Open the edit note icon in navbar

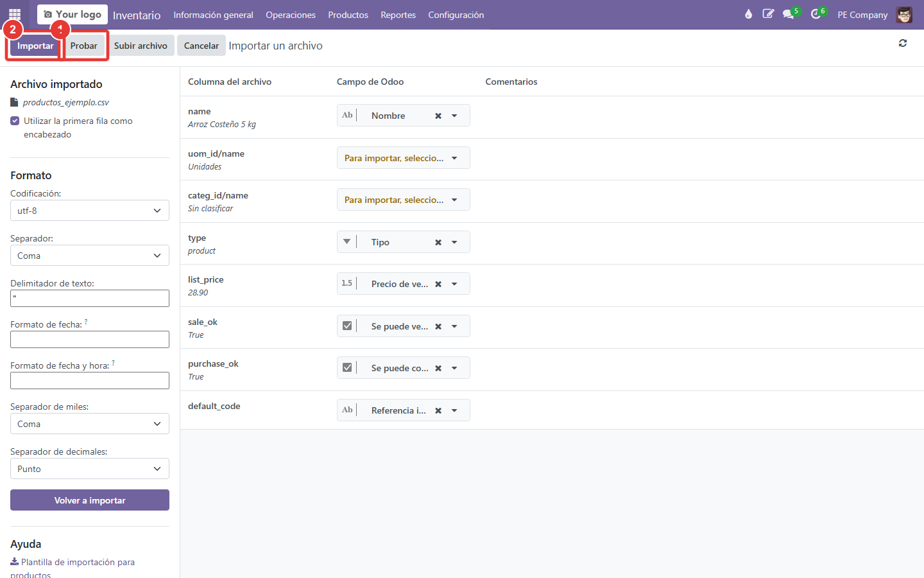pyautogui.click(x=768, y=14)
